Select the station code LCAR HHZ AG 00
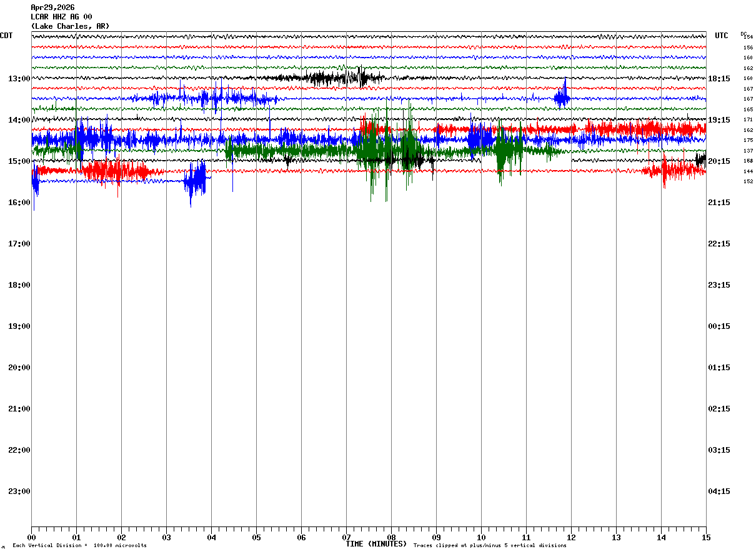Image resolution: width=756 pixels, height=554 pixels. tap(61, 17)
